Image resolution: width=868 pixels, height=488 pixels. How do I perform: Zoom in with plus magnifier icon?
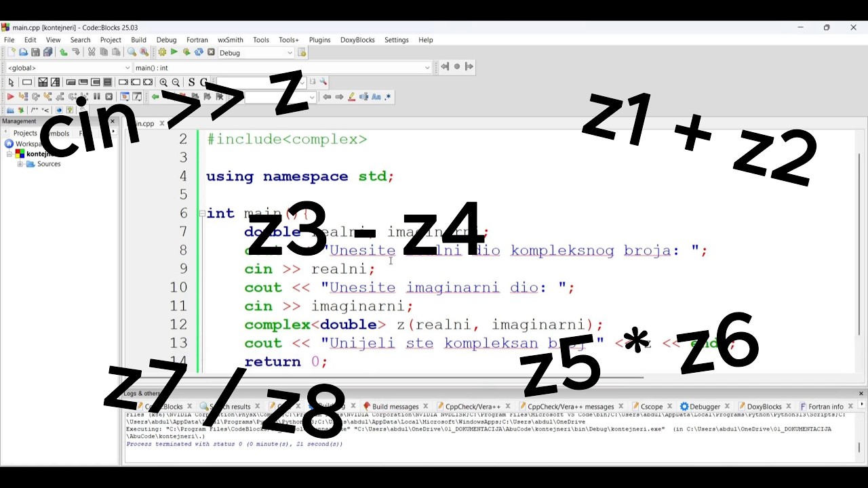click(163, 83)
